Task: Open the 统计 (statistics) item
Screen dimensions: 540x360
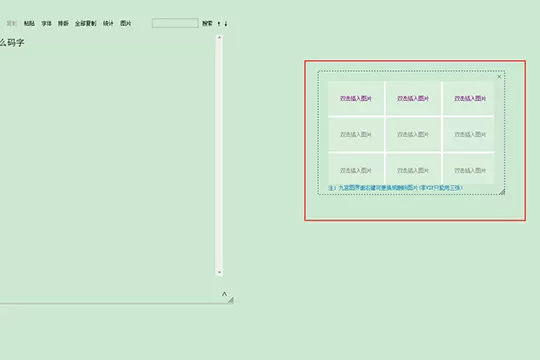Action: [x=108, y=23]
